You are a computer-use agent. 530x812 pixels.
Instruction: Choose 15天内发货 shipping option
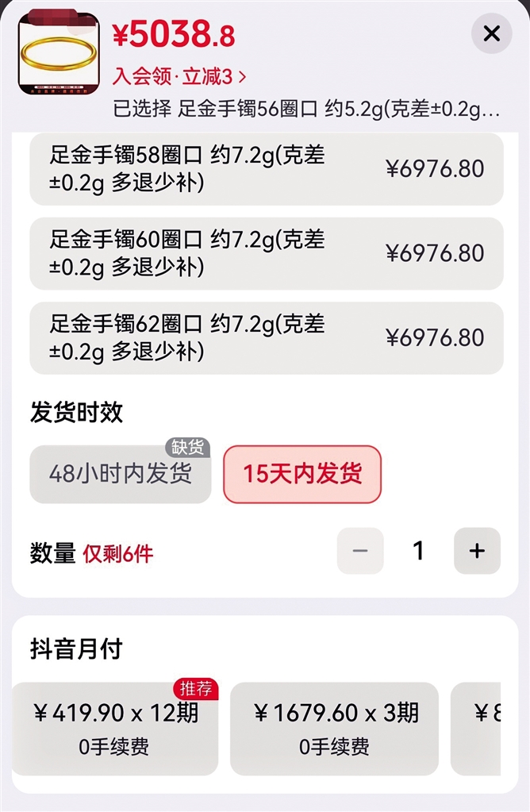(302, 474)
